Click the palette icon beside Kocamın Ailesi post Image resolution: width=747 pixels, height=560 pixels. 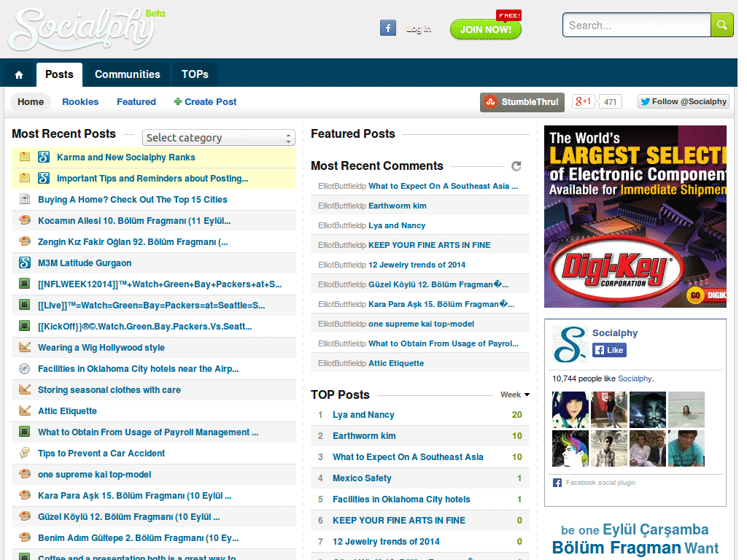tap(25, 220)
